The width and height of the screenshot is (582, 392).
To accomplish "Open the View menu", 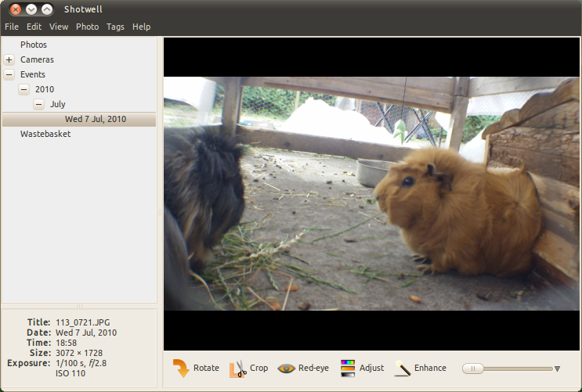I will click(59, 27).
